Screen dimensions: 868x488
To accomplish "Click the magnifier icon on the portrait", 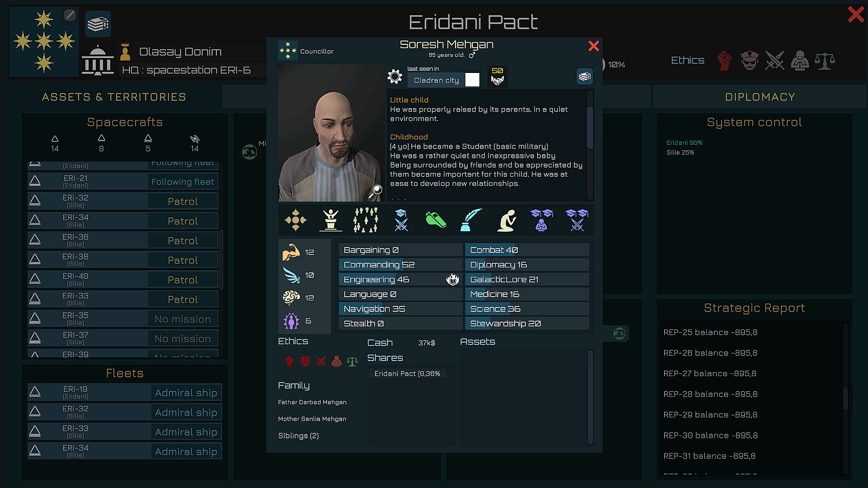I will (x=377, y=190).
